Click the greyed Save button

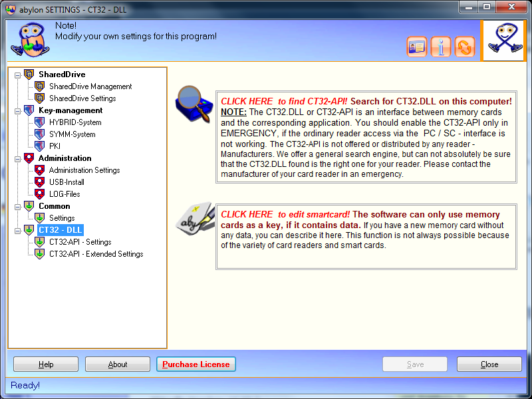click(415, 364)
